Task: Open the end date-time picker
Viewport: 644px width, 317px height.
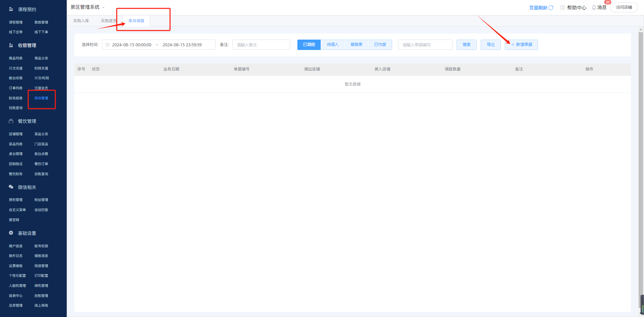Action: [182, 45]
